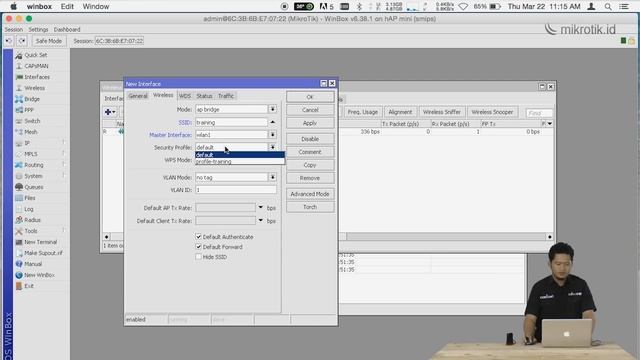Open the Session menu
Image resolution: width=640 pixels, height=360 pixels.
[13, 29]
